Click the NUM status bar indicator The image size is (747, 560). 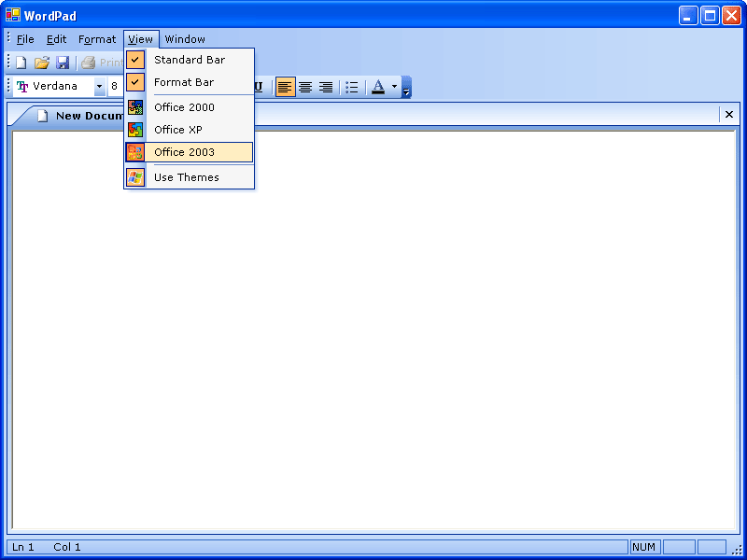pos(643,547)
